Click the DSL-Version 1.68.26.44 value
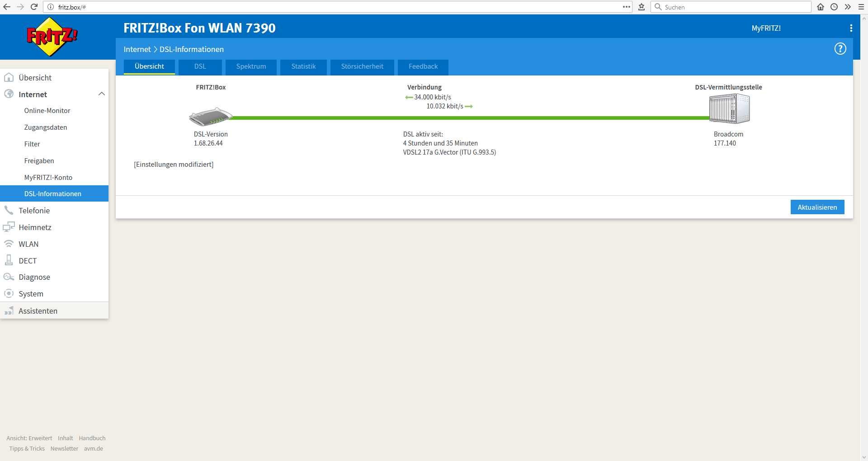Screen dimensions: 868x461 (208, 143)
